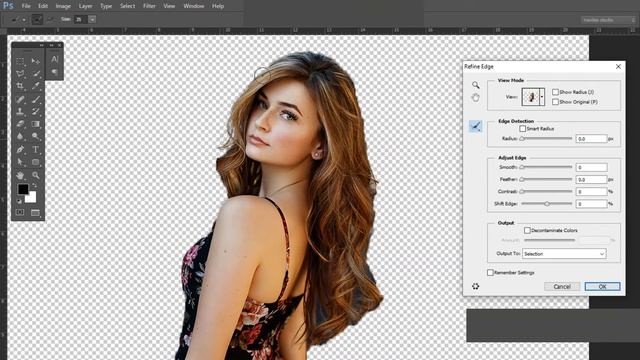Viewport: 640px width, 360px height.
Task: Reset default foreground and background colors
Action: point(19,201)
